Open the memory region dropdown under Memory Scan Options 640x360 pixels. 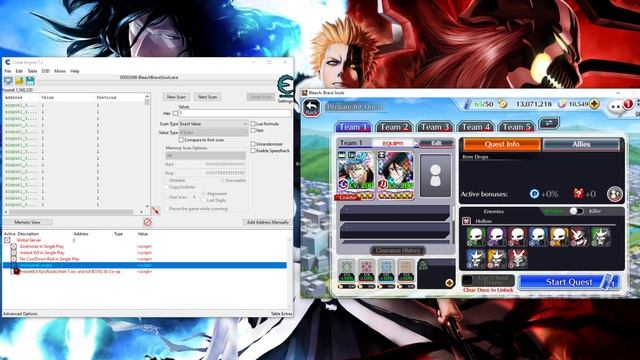205,156
